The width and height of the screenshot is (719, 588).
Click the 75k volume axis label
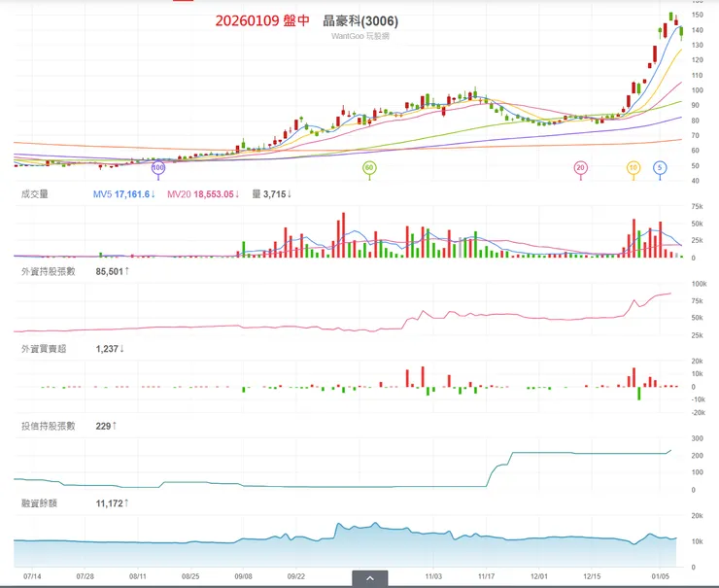697,207
